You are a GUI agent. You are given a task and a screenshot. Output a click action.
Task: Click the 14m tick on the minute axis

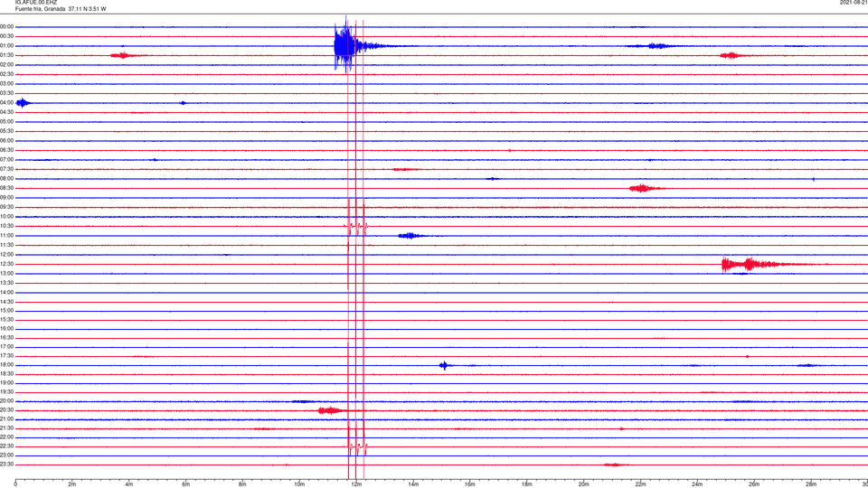[413, 484]
